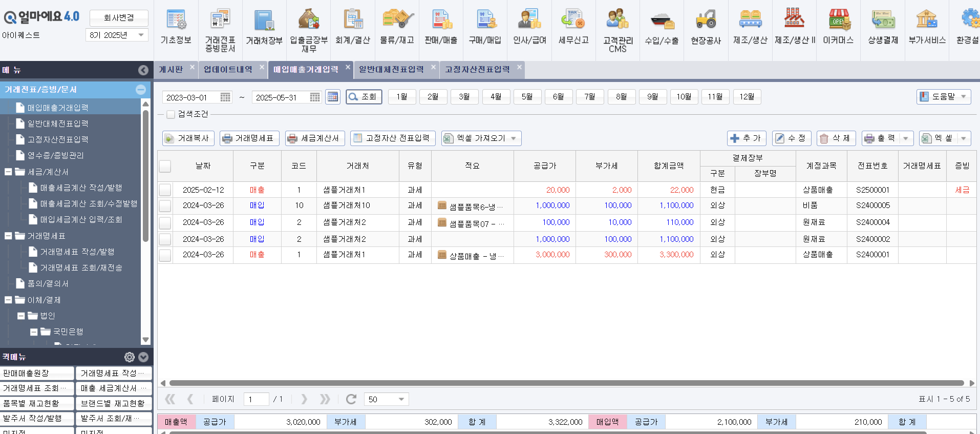Open the 이커머스 module icon

tap(839, 27)
